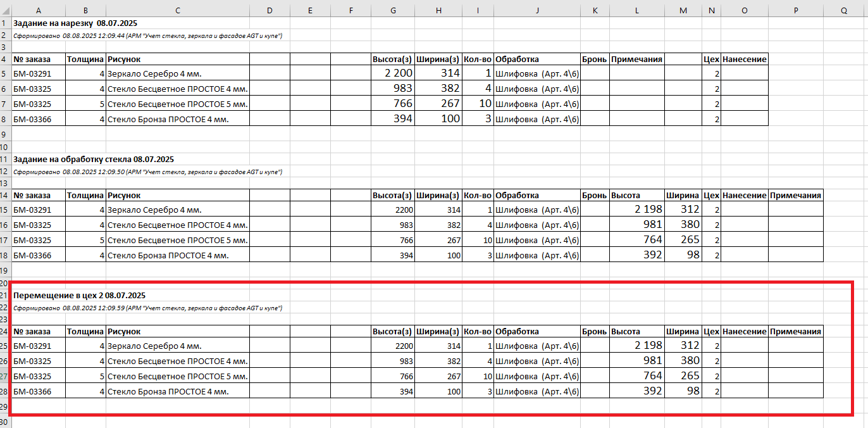Select the "Нанесение" header in row 24
868x428 pixels.
pyautogui.click(x=744, y=331)
